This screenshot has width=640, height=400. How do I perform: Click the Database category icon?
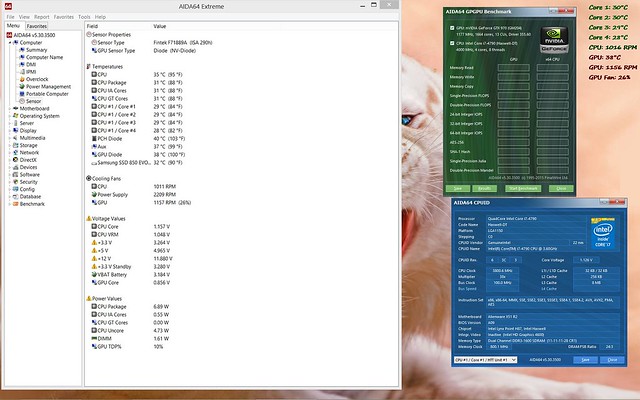tap(16, 197)
